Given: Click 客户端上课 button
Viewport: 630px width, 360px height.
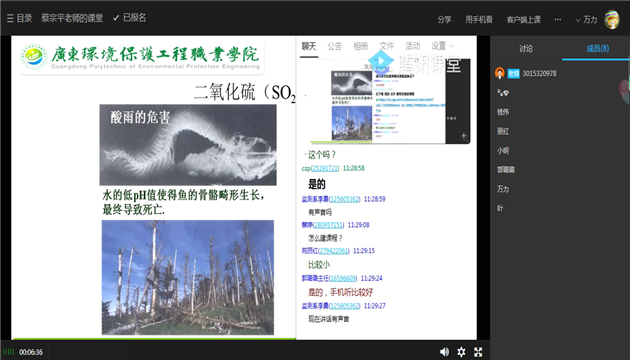Looking at the screenshot, I should click(x=524, y=19).
